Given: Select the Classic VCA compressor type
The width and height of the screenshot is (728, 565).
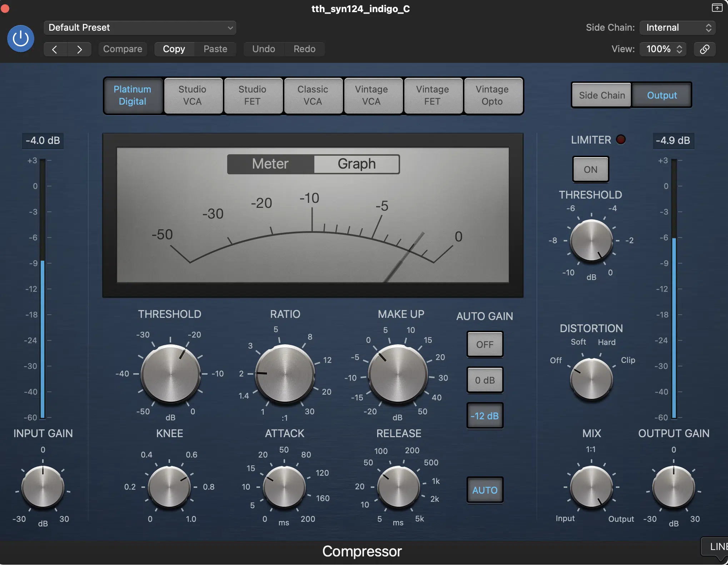Looking at the screenshot, I should click(x=313, y=95).
